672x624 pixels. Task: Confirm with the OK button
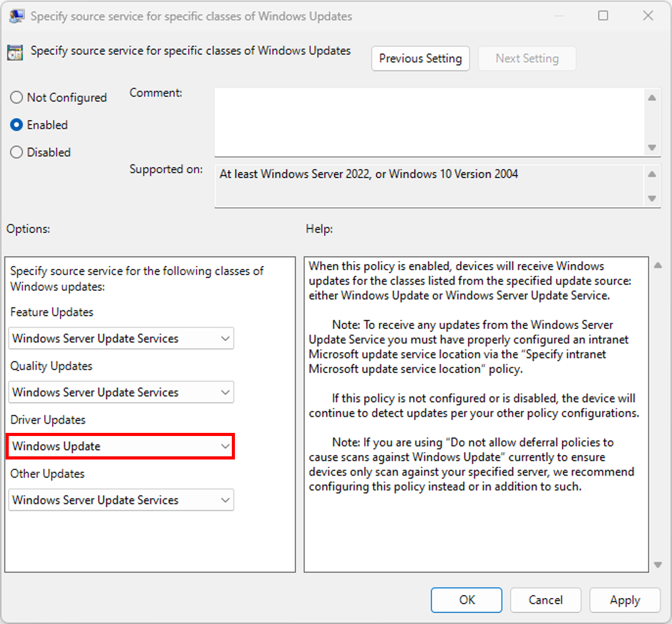[x=466, y=600]
